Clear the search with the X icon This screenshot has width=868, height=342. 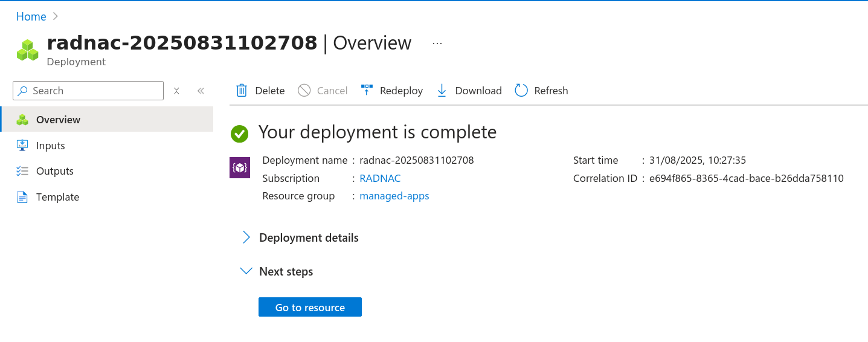click(x=176, y=91)
